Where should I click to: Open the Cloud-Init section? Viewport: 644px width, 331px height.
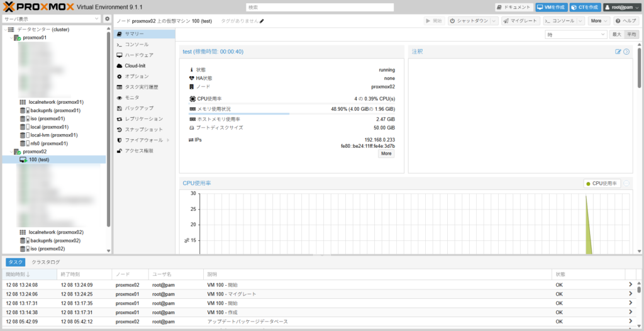tap(135, 65)
